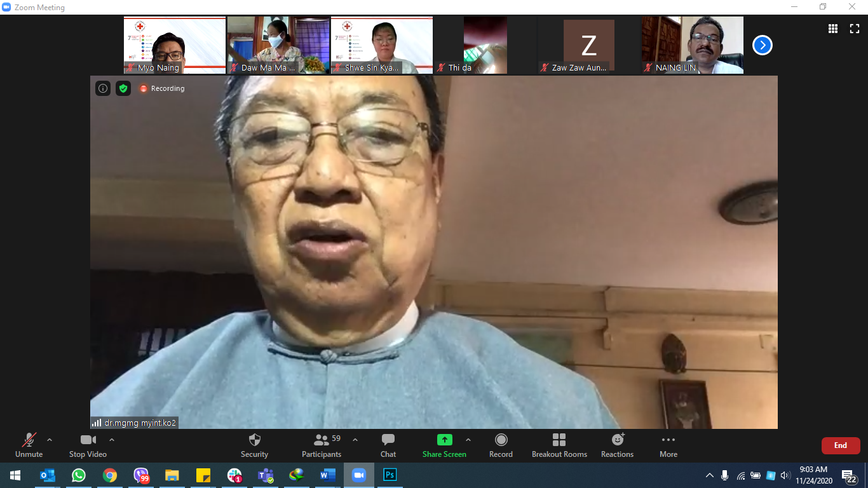
Task: Show next participants with blue arrow
Action: (x=762, y=45)
